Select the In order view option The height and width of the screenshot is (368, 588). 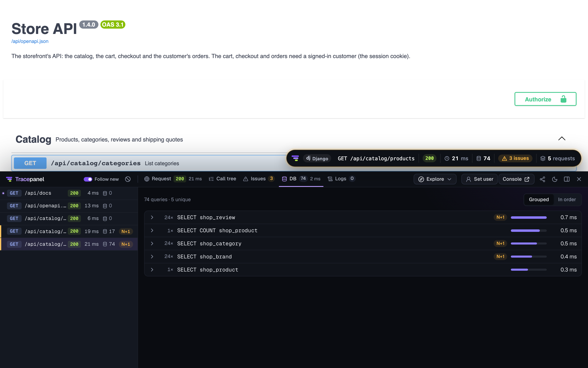pos(567,200)
